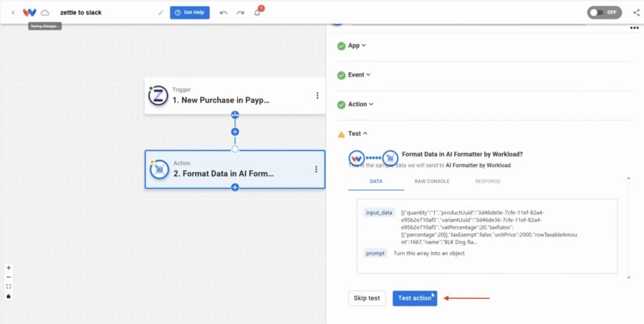Screen dimensions: 644x324
Task: Edit workflow name with pencil icon
Action: point(161,13)
